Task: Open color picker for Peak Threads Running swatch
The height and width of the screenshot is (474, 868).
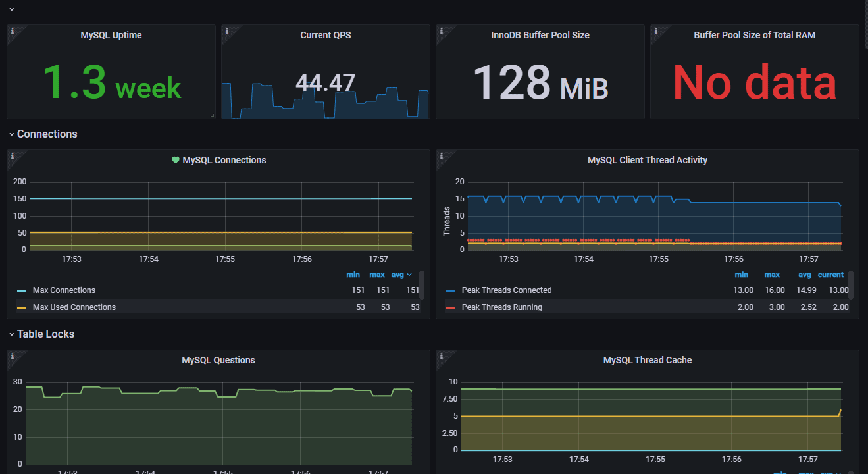Action: (x=451, y=307)
